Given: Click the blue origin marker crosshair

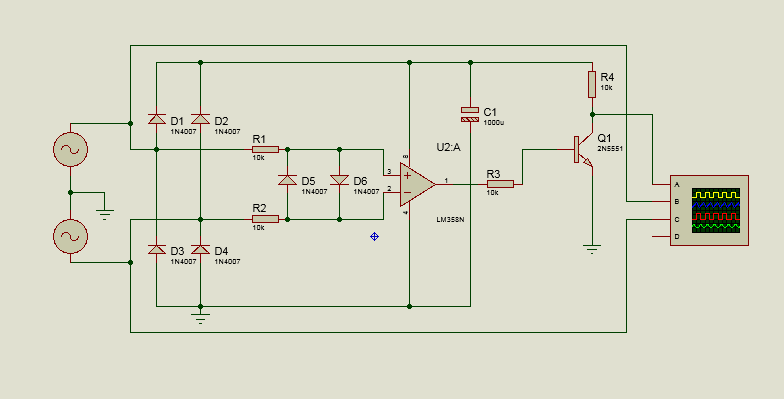Looking at the screenshot, I should click(x=374, y=236).
